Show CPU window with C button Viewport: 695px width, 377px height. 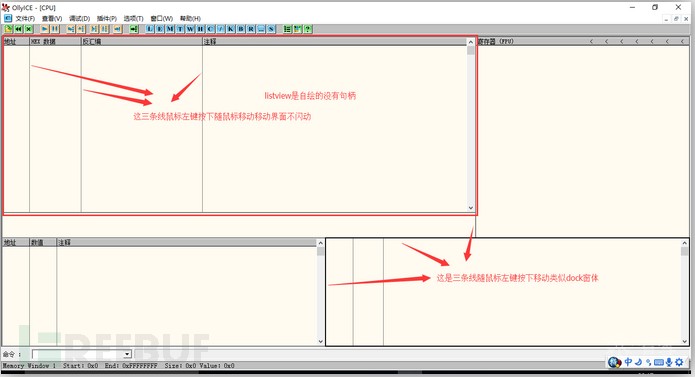pyautogui.click(x=211, y=29)
